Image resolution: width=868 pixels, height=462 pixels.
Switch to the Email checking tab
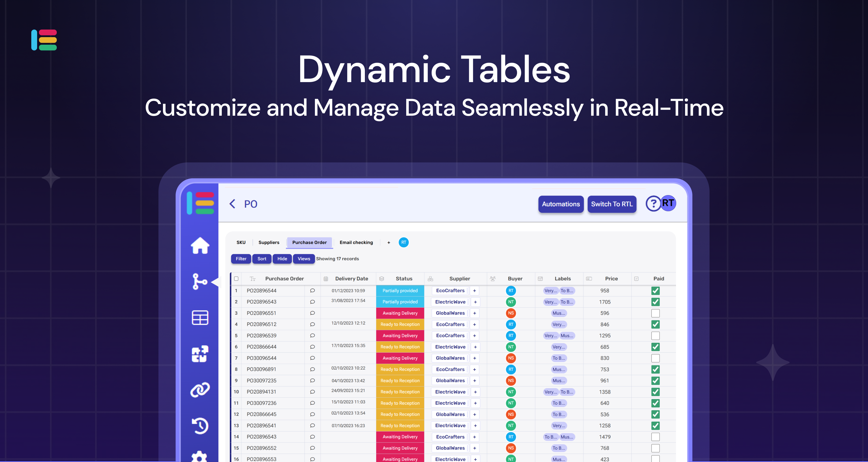(x=356, y=242)
